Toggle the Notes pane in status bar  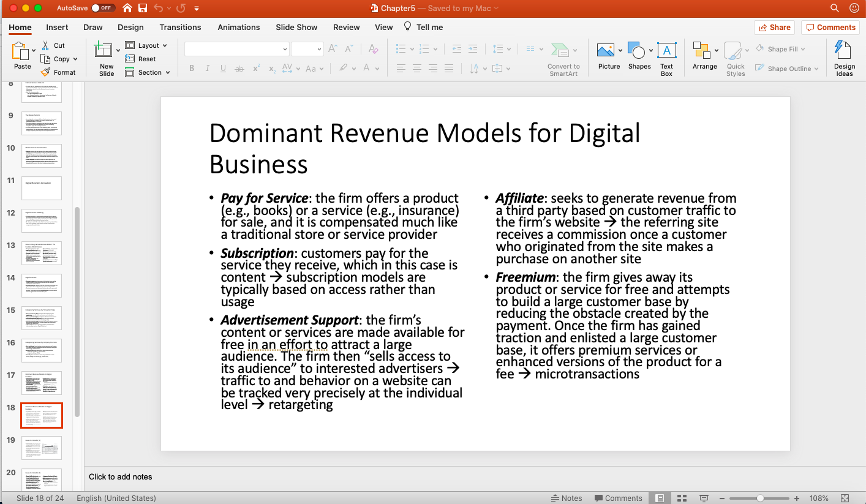pos(567,498)
